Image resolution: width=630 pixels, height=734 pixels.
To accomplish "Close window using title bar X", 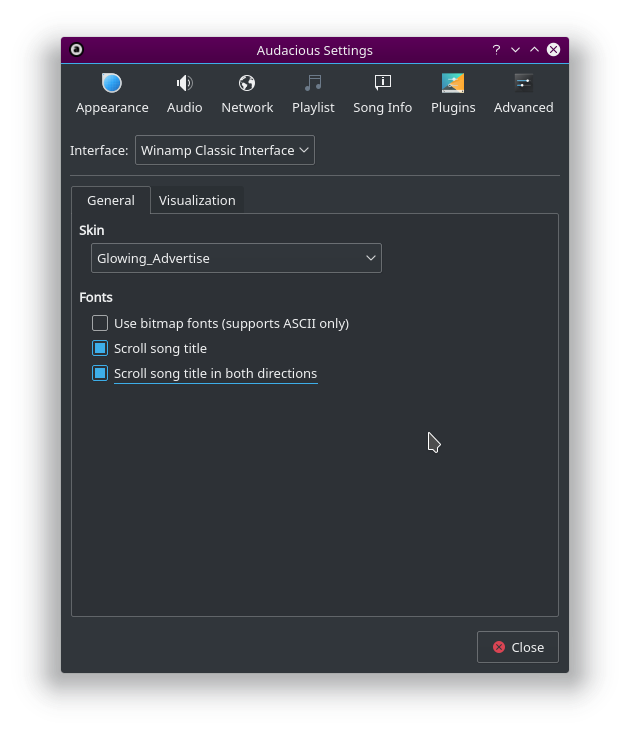I will click(x=553, y=50).
